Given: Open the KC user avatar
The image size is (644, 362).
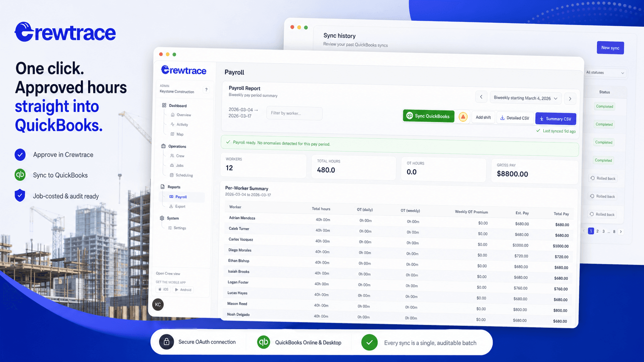Looking at the screenshot, I should (158, 304).
